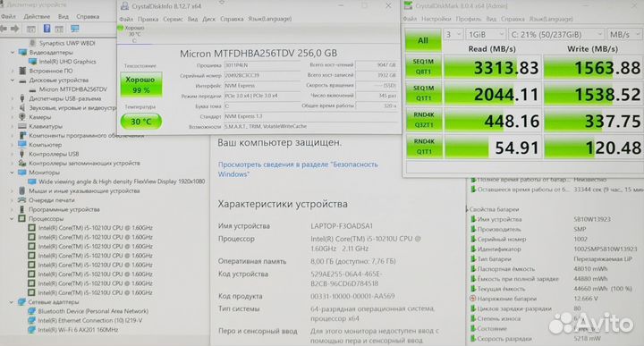Open the Безопасность Windows details link
Image resolution: width=644 pixels, height=346 pixels.
[x=298, y=169]
